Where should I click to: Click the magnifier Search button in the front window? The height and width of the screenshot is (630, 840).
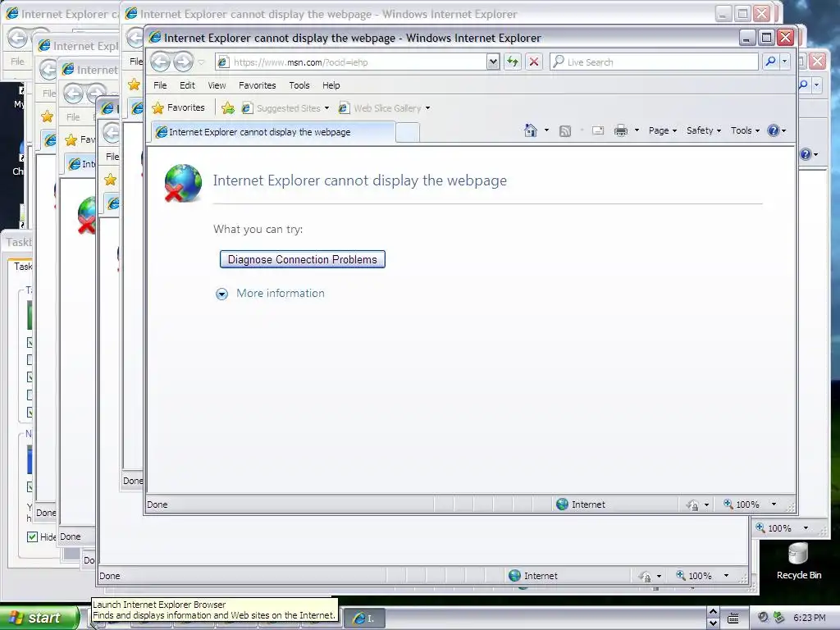point(770,62)
